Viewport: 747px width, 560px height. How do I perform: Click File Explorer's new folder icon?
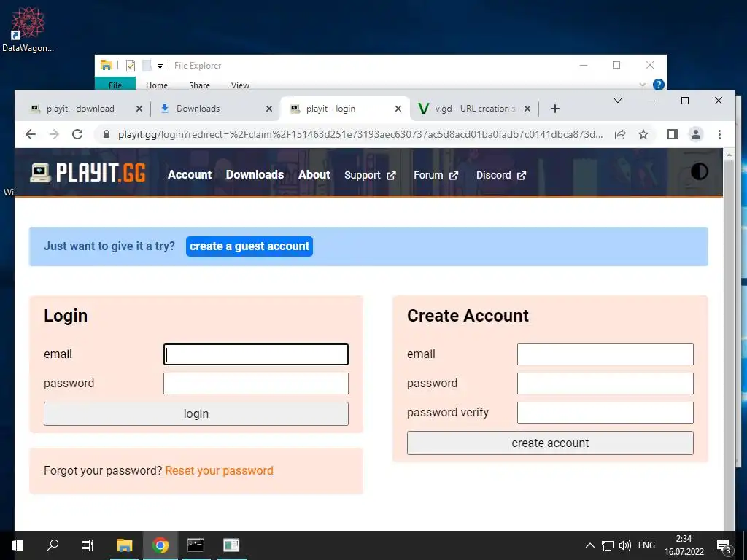(x=147, y=65)
